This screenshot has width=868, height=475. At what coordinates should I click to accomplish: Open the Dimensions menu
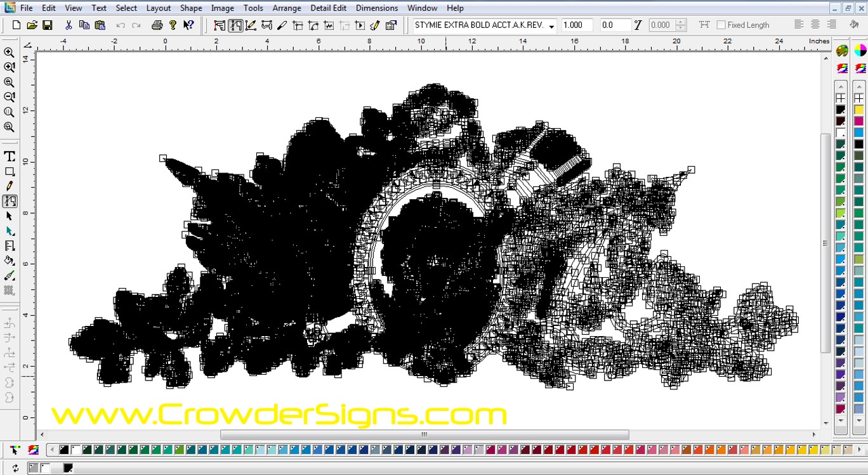click(x=377, y=8)
